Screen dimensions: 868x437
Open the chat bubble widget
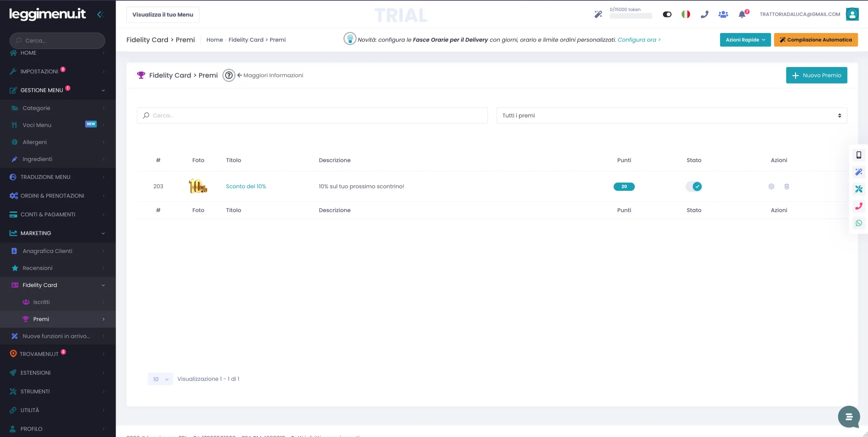849,417
